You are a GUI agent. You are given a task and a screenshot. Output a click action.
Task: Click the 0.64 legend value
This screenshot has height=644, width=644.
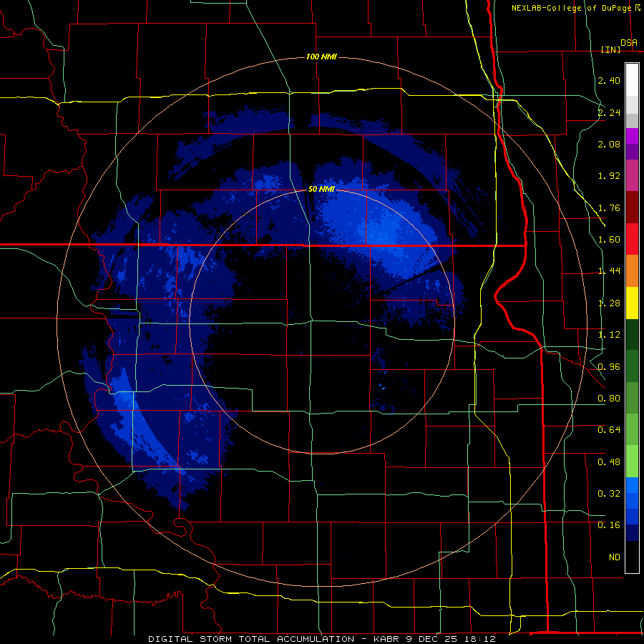coord(609,430)
